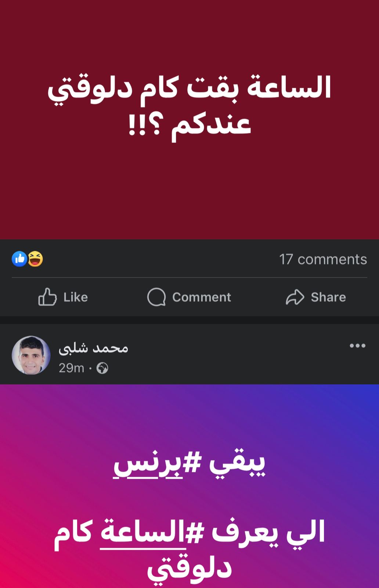The height and width of the screenshot is (588, 379).
Task: Open محمد شلبى profile picture
Action: tap(31, 355)
